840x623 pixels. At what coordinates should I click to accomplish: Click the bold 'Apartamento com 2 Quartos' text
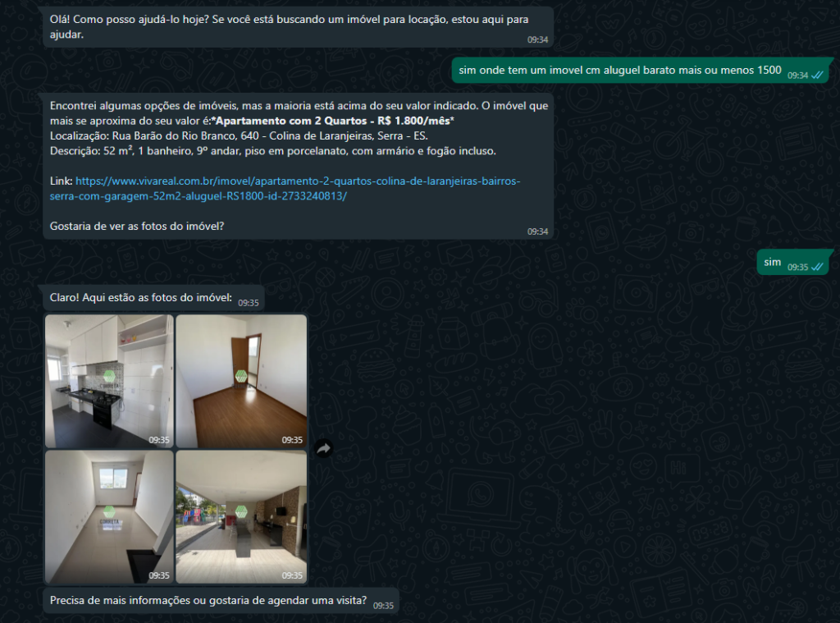click(x=291, y=121)
